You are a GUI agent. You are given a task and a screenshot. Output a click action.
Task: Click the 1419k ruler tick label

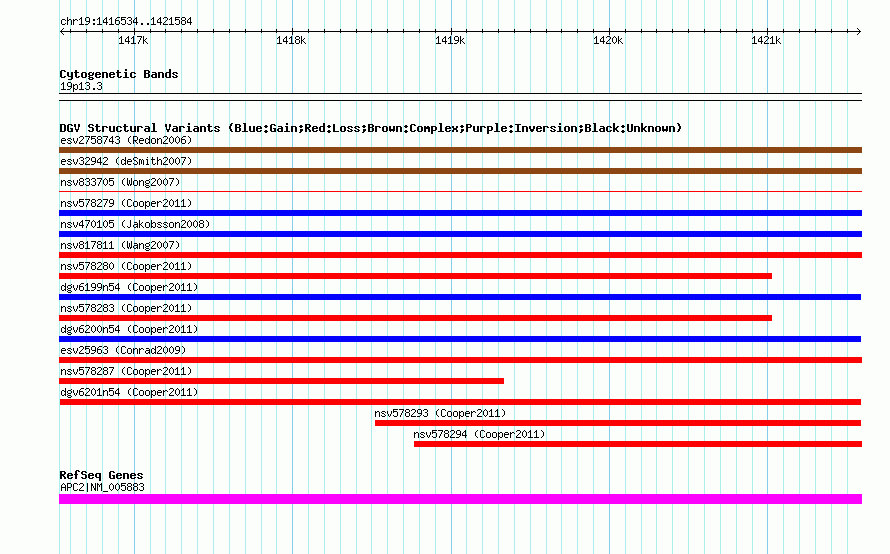450,40
